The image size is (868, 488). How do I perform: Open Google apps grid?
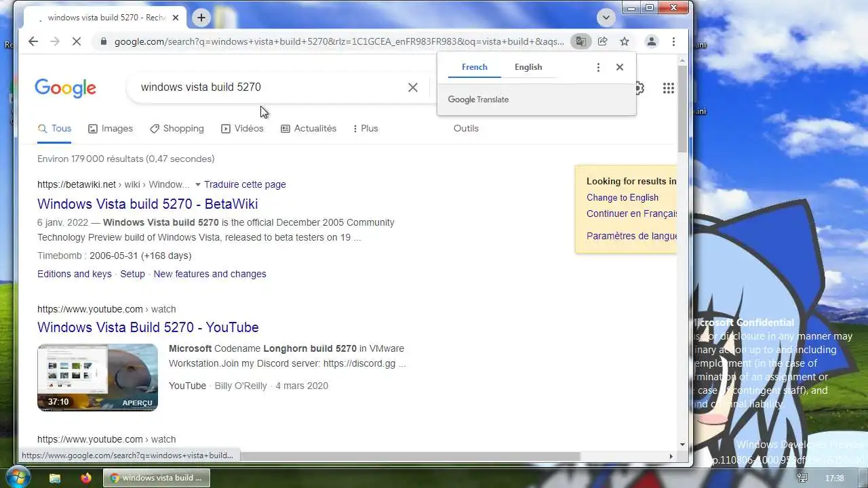668,88
